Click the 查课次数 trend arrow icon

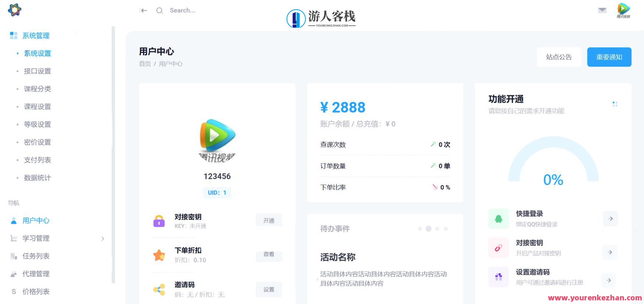pos(433,144)
